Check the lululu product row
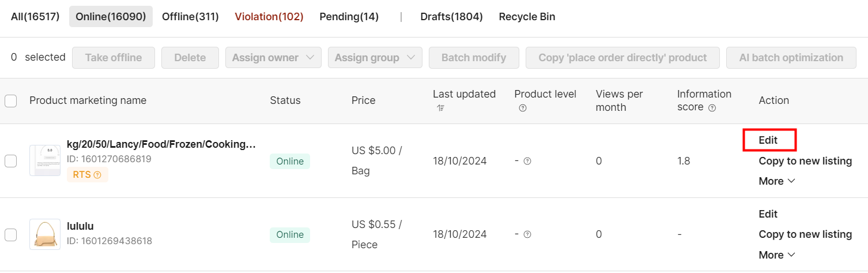868x273 pixels. (x=10, y=234)
